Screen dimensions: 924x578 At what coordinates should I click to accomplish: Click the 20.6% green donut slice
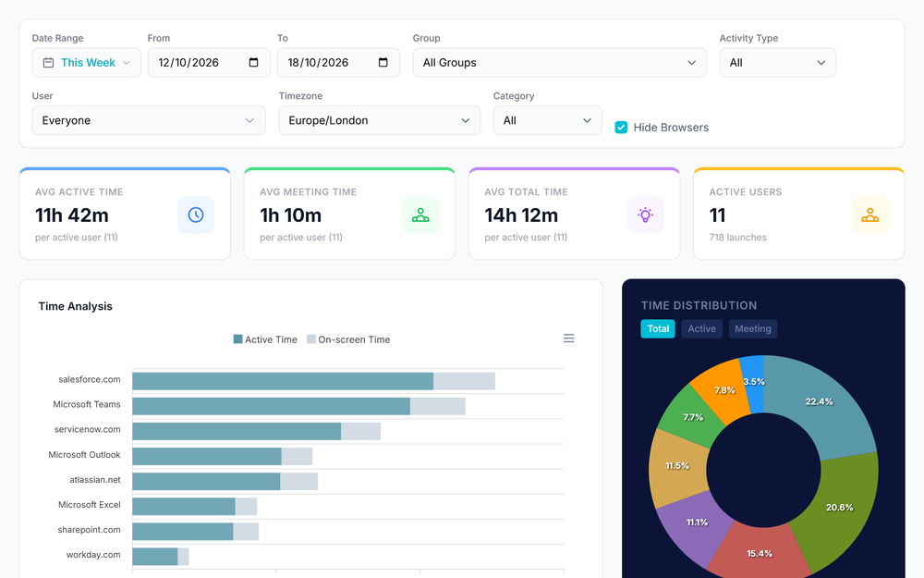[x=840, y=507]
